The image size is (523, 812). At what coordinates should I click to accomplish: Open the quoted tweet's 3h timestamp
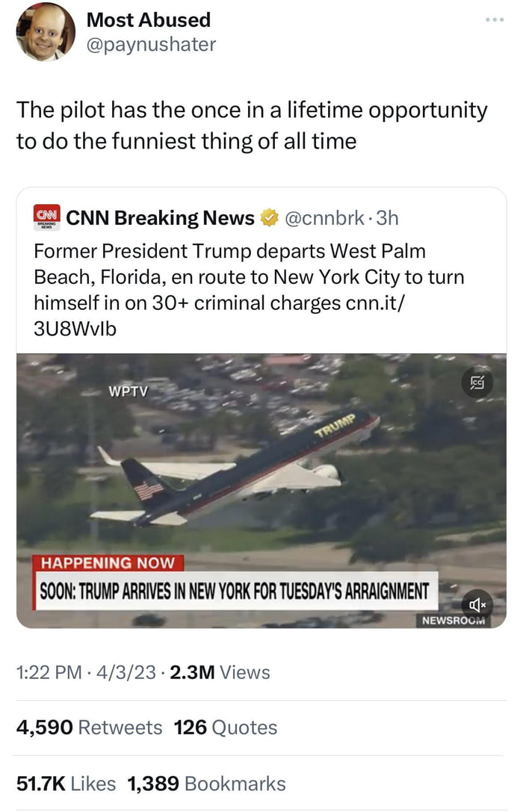pyautogui.click(x=387, y=218)
